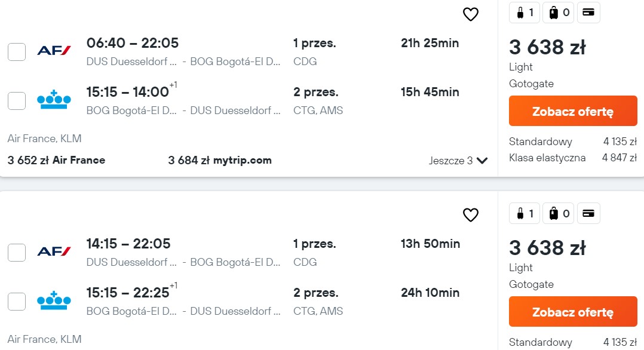The height and width of the screenshot is (350, 644).
Task: Click checked baggage icon in second offer
Action: coord(558,213)
